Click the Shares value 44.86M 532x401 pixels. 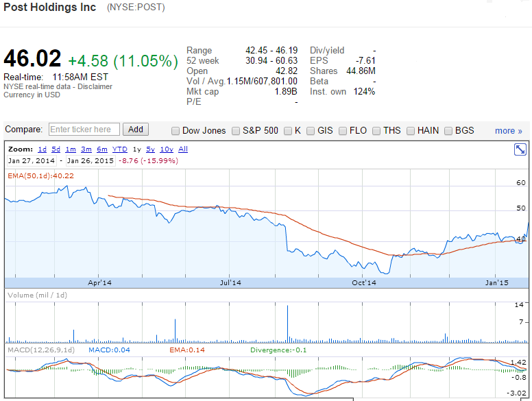tap(361, 71)
